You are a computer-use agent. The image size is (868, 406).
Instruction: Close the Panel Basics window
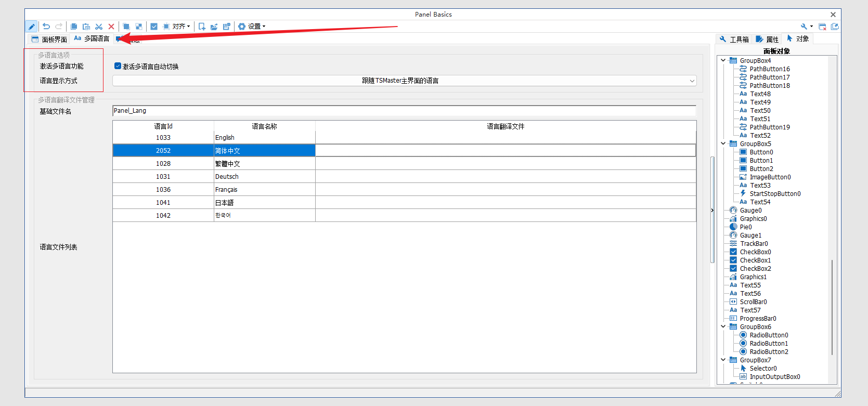(833, 15)
